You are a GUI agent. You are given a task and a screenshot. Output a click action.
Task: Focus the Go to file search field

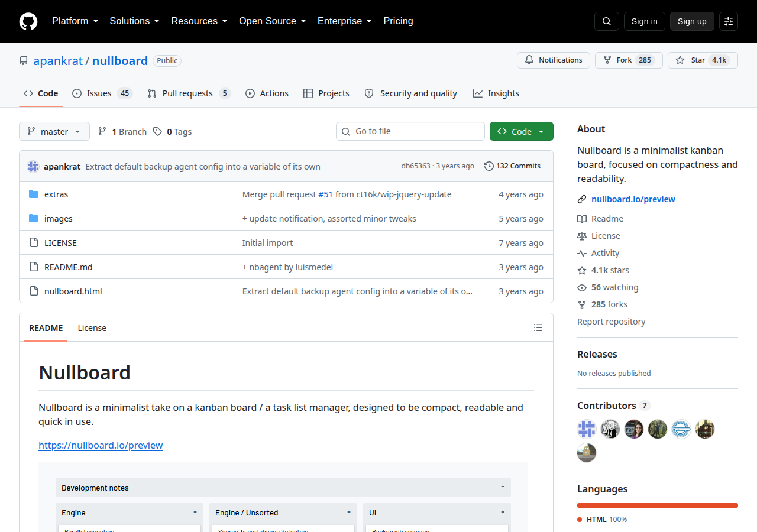pyautogui.click(x=410, y=131)
